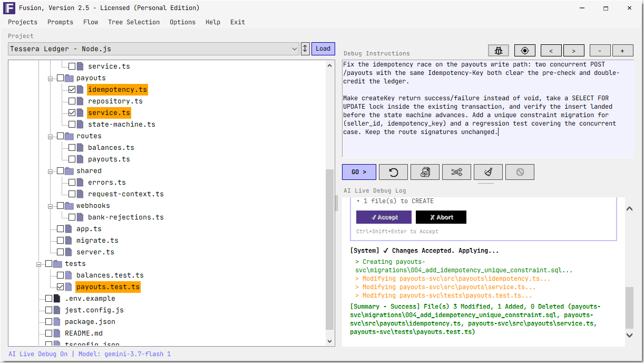Check the state-machine.ts checkbox
This screenshot has width=644, height=363.
coord(72,125)
